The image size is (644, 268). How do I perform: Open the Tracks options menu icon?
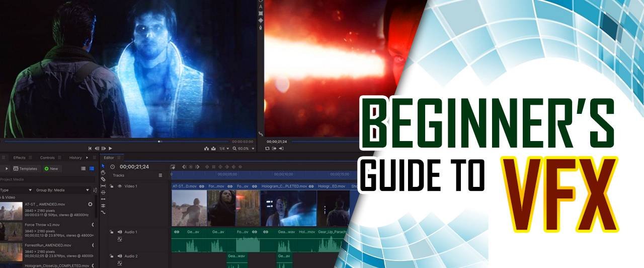click(160, 175)
